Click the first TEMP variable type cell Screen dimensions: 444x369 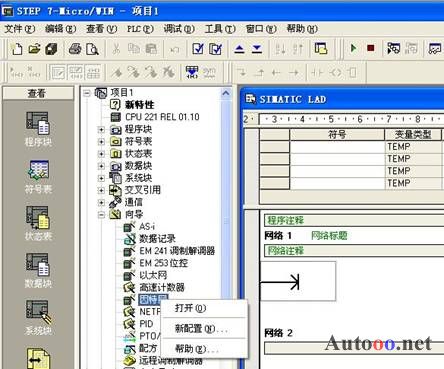click(x=414, y=147)
